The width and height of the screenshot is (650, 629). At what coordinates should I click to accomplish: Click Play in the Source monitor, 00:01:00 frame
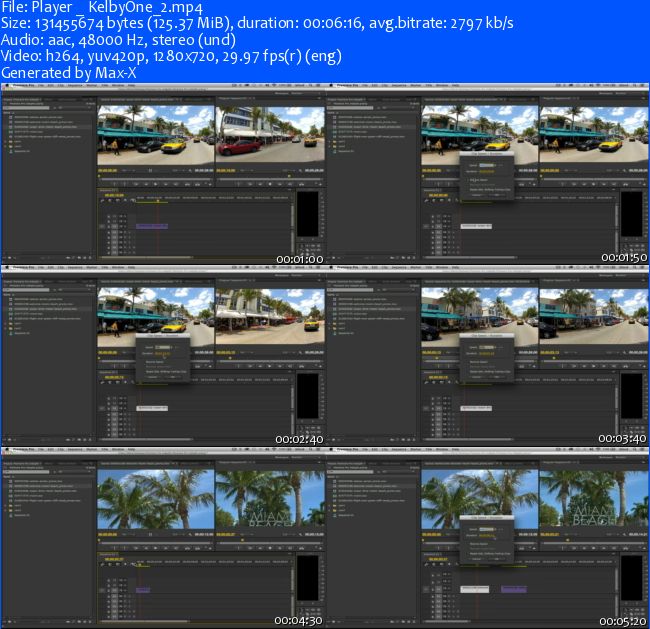(x=154, y=183)
